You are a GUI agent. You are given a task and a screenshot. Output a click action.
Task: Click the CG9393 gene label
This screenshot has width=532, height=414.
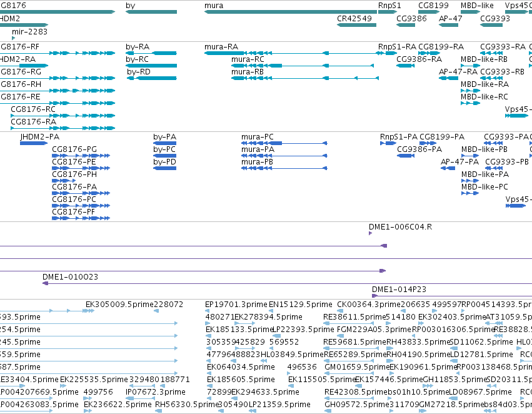(x=495, y=19)
